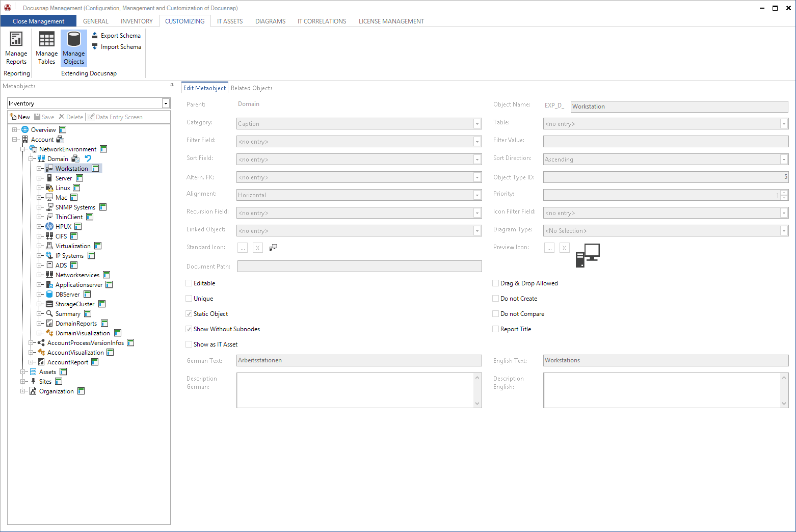Open the Category dropdown
Viewport: 796px width, 532px height.
pos(477,124)
